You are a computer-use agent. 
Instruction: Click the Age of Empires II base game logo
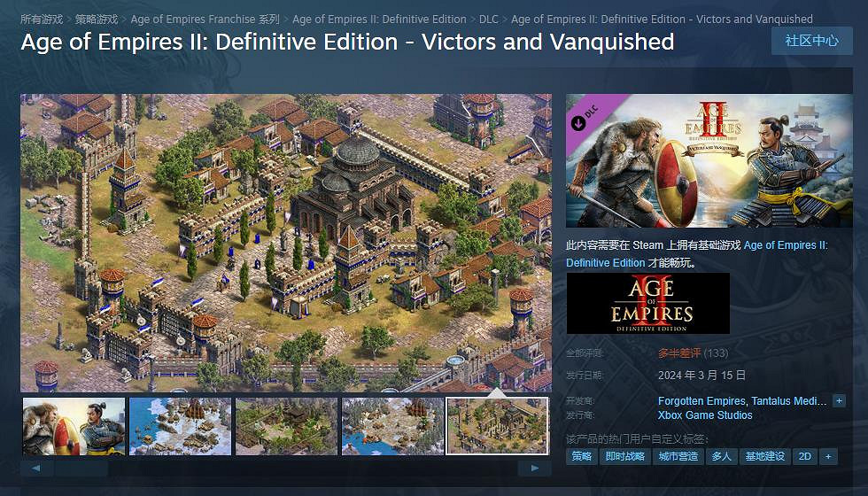tap(648, 303)
